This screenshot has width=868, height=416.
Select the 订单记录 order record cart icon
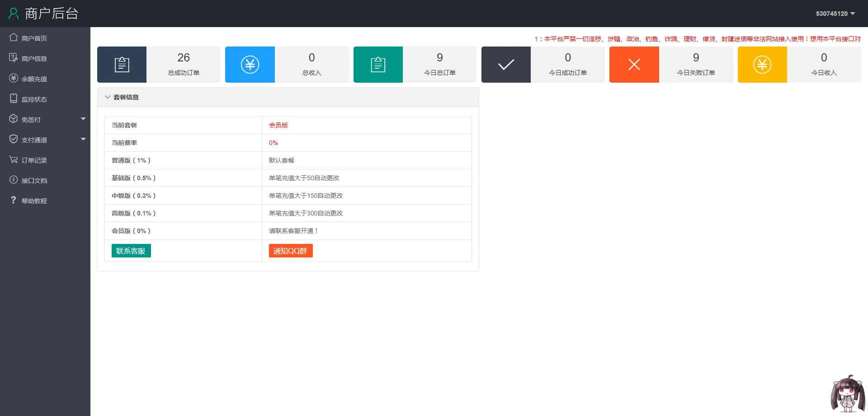click(14, 159)
